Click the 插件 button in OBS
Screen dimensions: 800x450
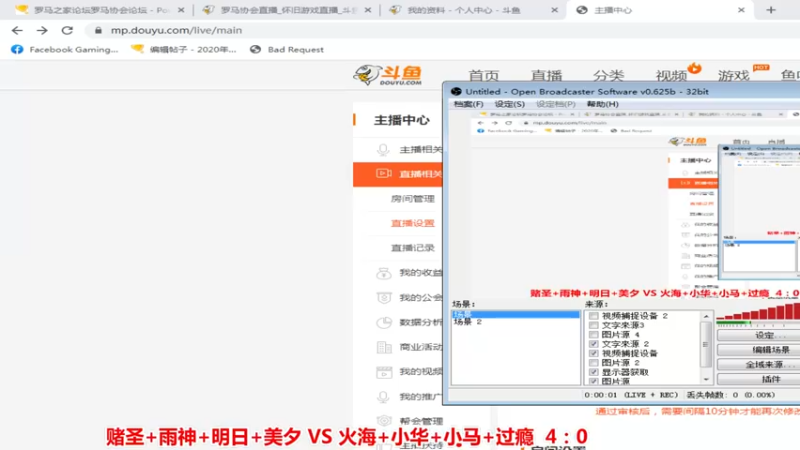coord(759,379)
